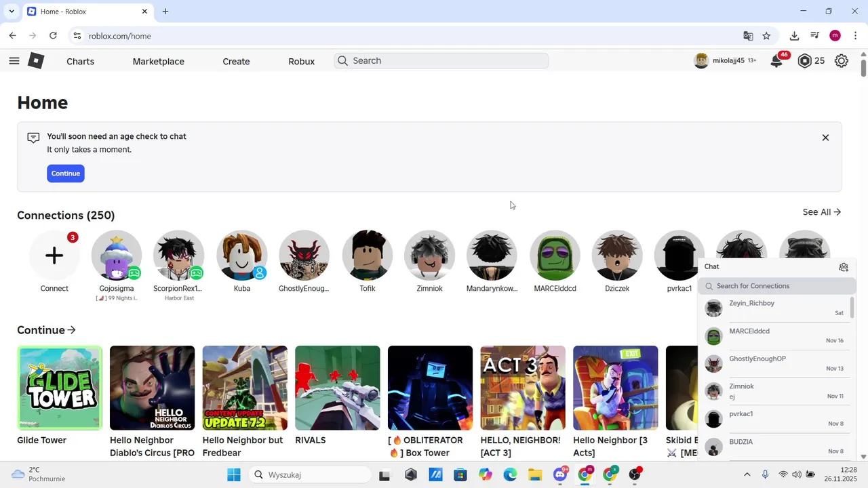Click the Continue age check button
This screenshot has width=868, height=488.
(x=66, y=174)
